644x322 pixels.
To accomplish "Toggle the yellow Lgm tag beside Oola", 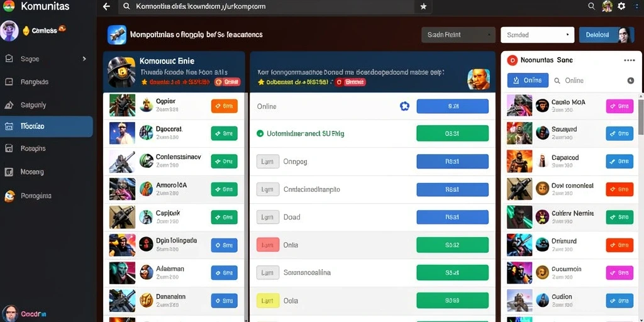I will click(x=268, y=300).
